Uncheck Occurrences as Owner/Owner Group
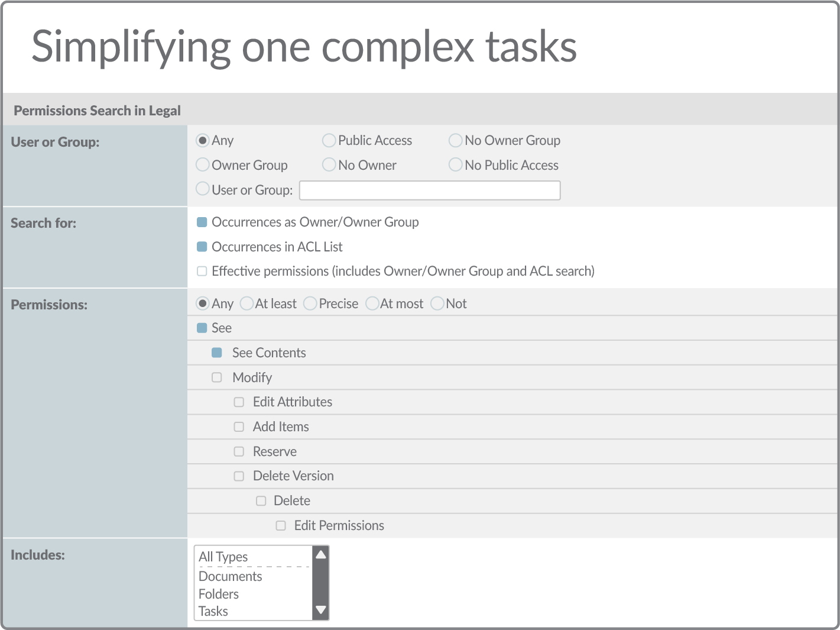This screenshot has height=630, width=840. coord(202,222)
